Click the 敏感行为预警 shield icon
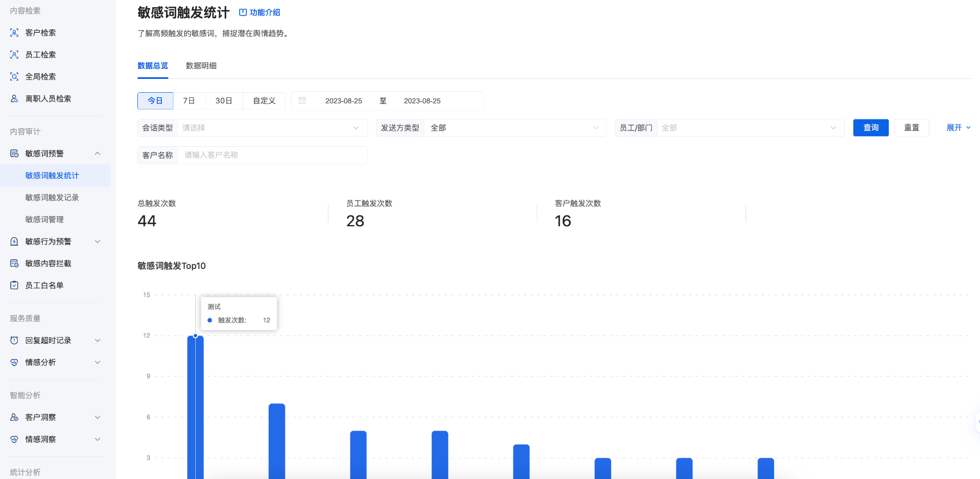 point(14,241)
